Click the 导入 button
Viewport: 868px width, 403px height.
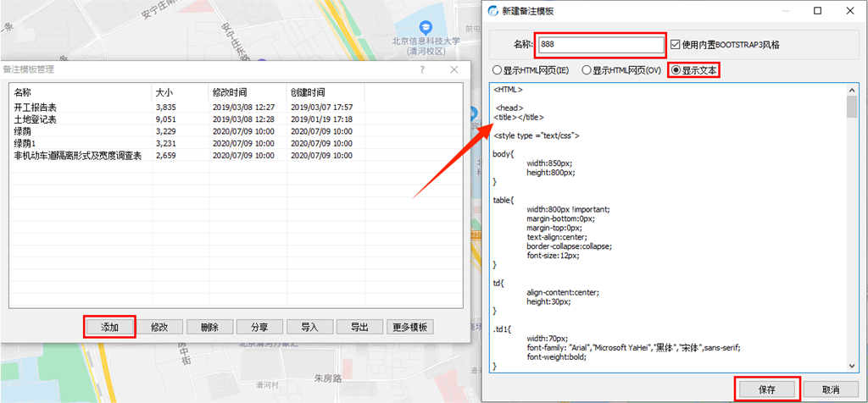[x=309, y=327]
